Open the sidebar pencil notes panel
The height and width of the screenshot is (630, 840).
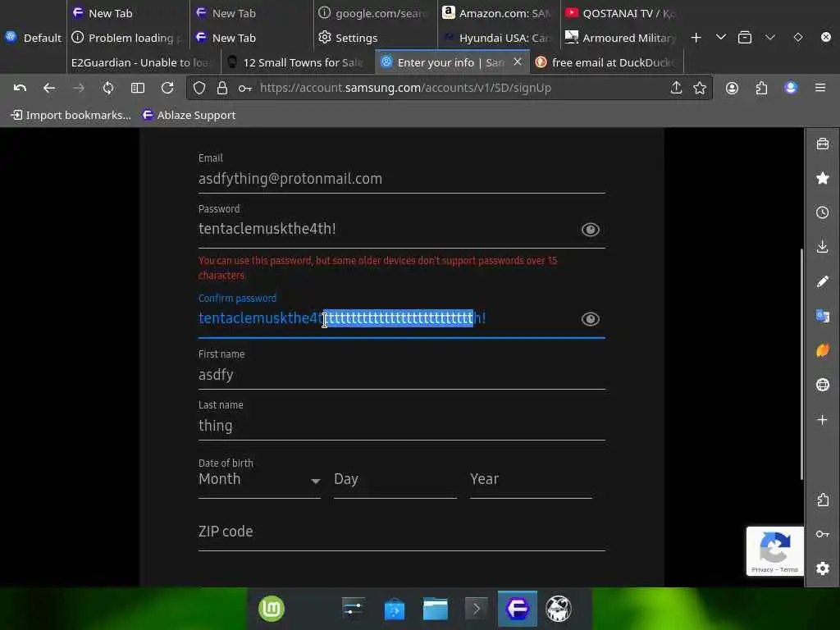pos(823,281)
